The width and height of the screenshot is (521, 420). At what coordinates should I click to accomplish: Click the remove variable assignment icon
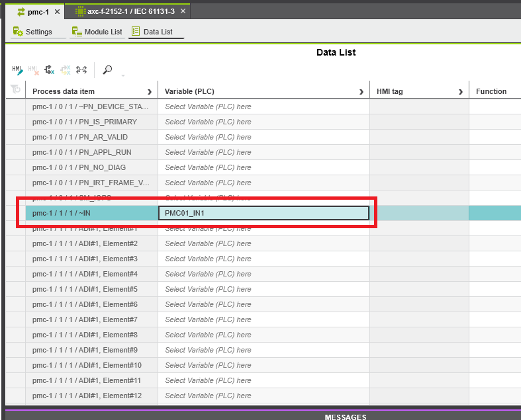[50, 69]
